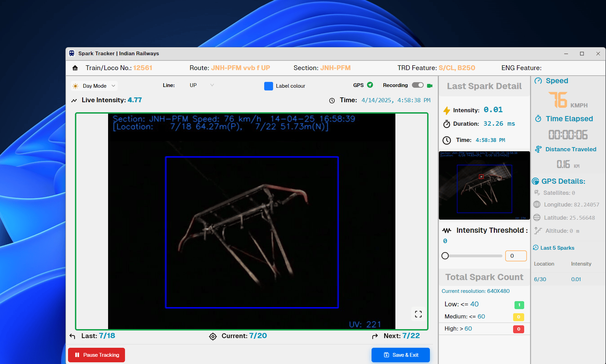Click the Current location target icon
Viewport: 606px width, 364px height.
tap(213, 336)
